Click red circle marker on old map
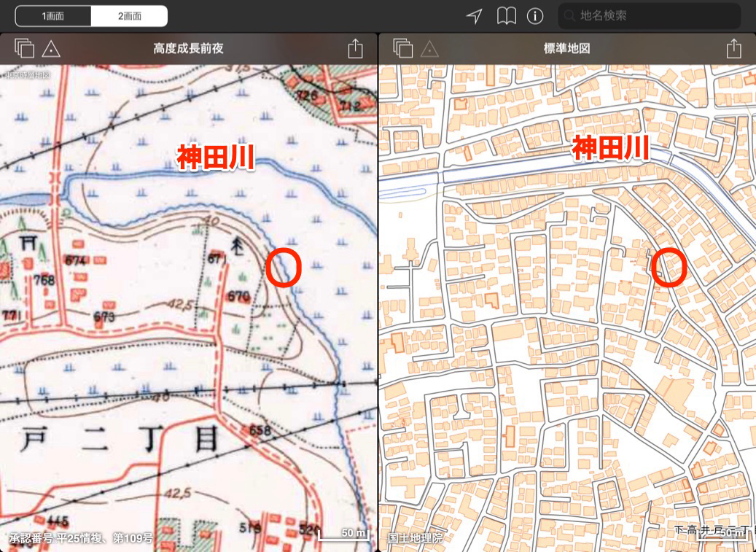This screenshot has width=756, height=552. (283, 268)
